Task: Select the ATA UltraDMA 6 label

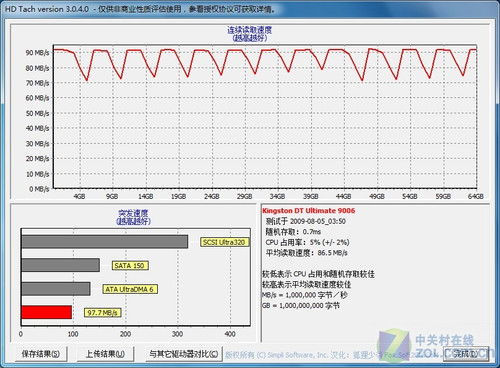Action: (130, 289)
